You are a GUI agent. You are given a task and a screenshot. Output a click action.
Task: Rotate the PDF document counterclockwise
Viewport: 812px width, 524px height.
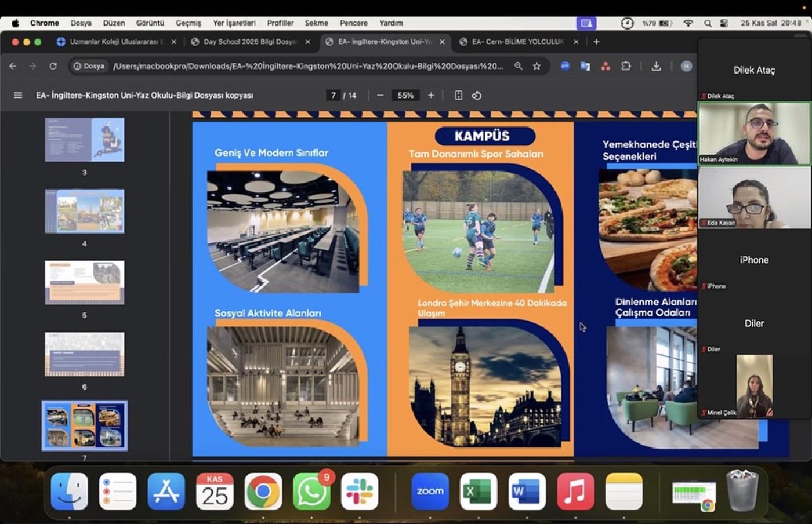477,95
